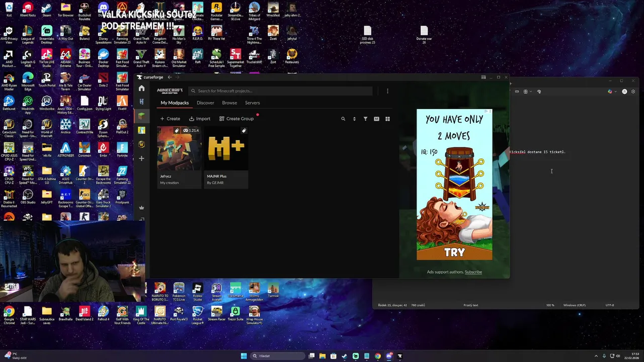Click the magnifier icon above the modpacks
Screen dimensions: 644x362
343,119
